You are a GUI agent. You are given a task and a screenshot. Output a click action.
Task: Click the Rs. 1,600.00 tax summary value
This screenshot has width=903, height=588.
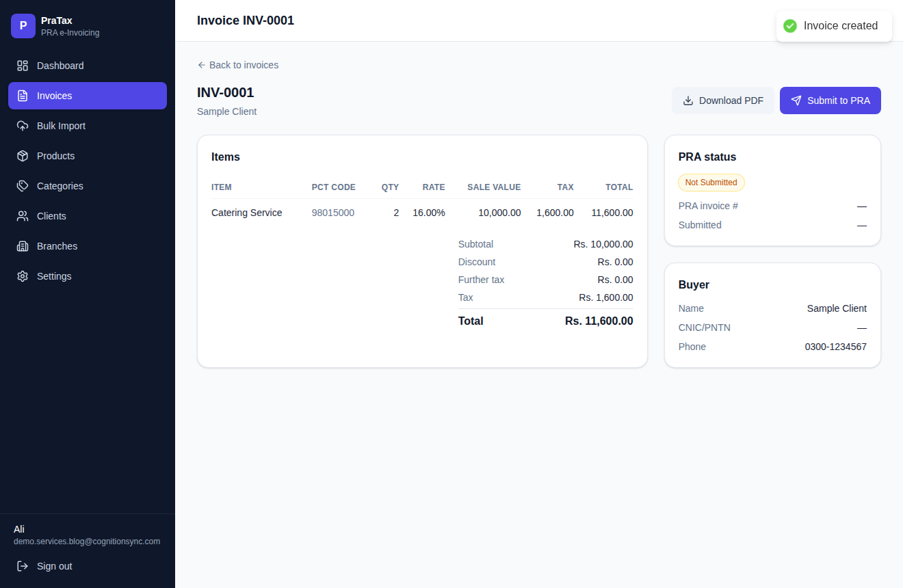pos(606,297)
